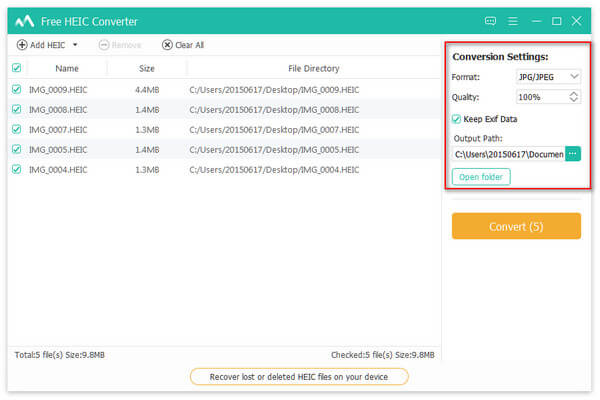Click the Free HEIC Converter logo
This screenshot has height=400, width=600.
coord(24,21)
